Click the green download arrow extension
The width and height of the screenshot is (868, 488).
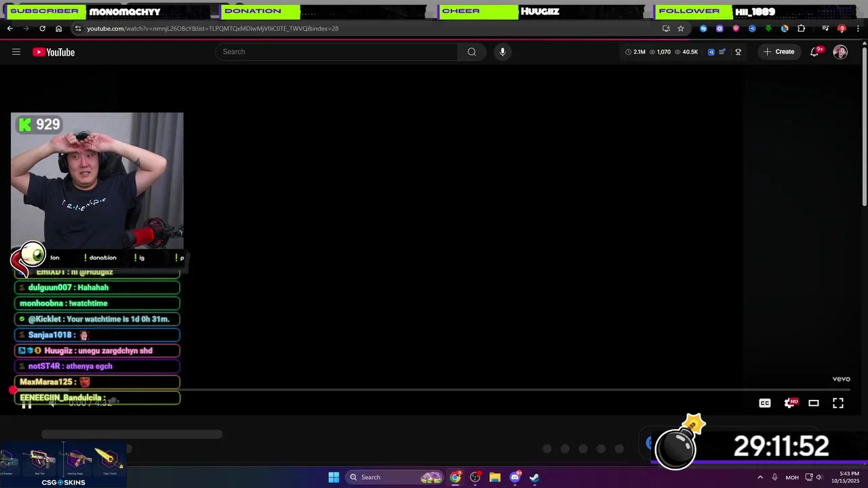[x=768, y=28]
